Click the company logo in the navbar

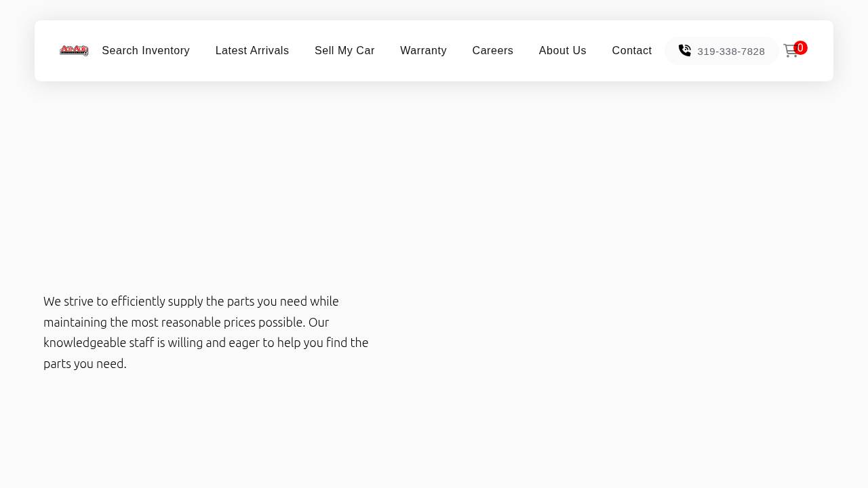tap(74, 50)
